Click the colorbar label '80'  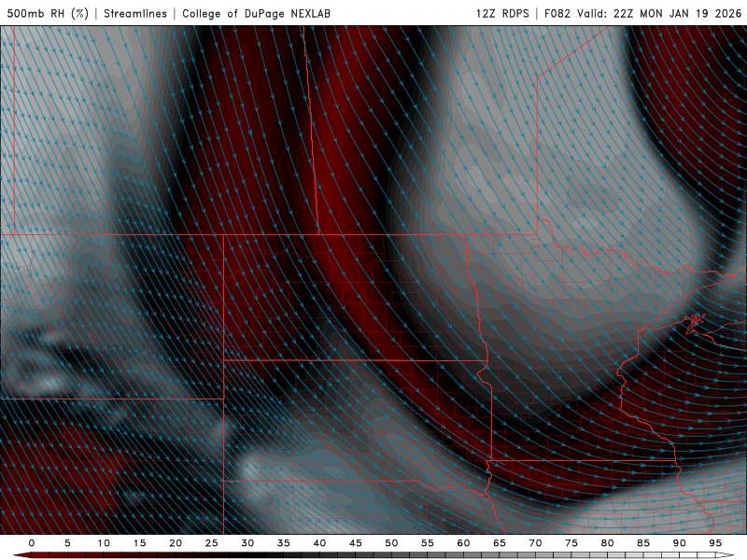click(x=607, y=543)
